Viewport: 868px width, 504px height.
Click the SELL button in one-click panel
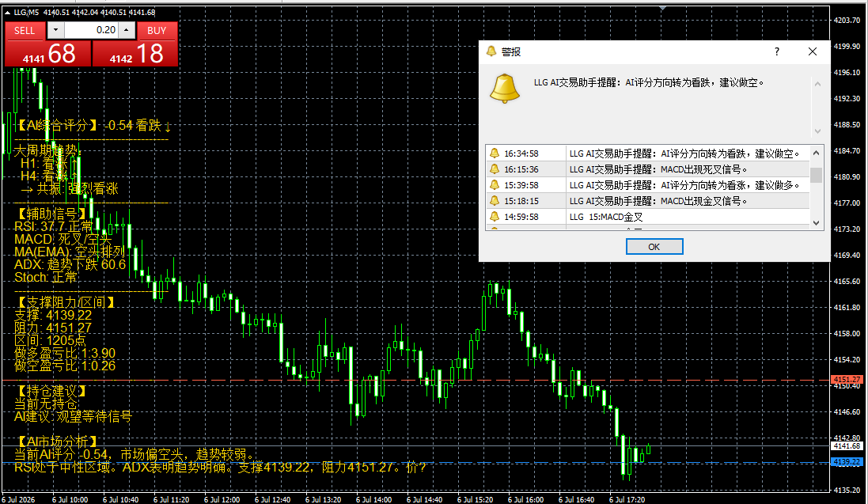coord(25,30)
